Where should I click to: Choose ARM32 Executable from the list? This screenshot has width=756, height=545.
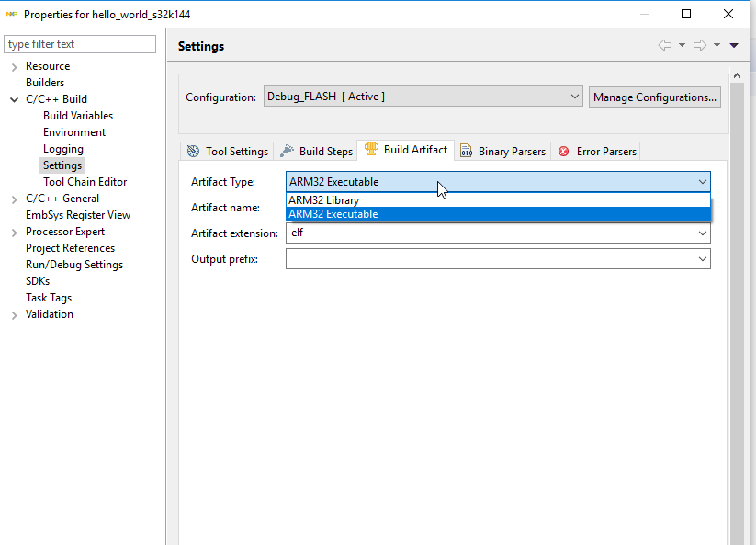coord(333,214)
